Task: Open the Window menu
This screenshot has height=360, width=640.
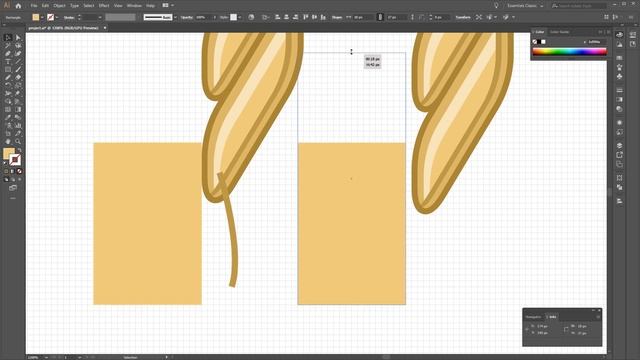Action: coord(134,6)
